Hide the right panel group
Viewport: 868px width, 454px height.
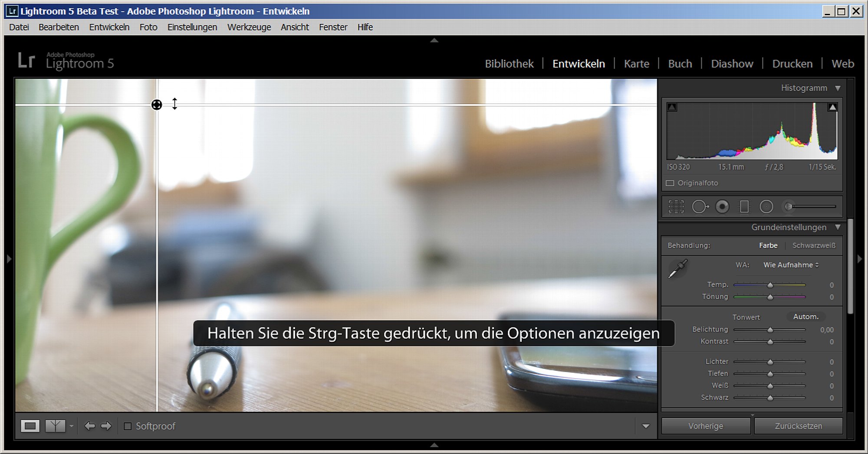click(860, 259)
